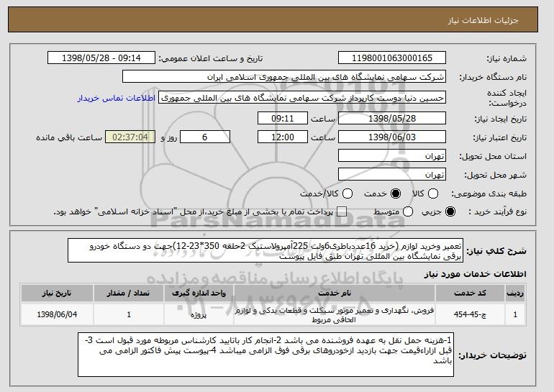Click the need number field 1198001063000165
The width and height of the screenshot is (554, 392).
(x=392, y=58)
